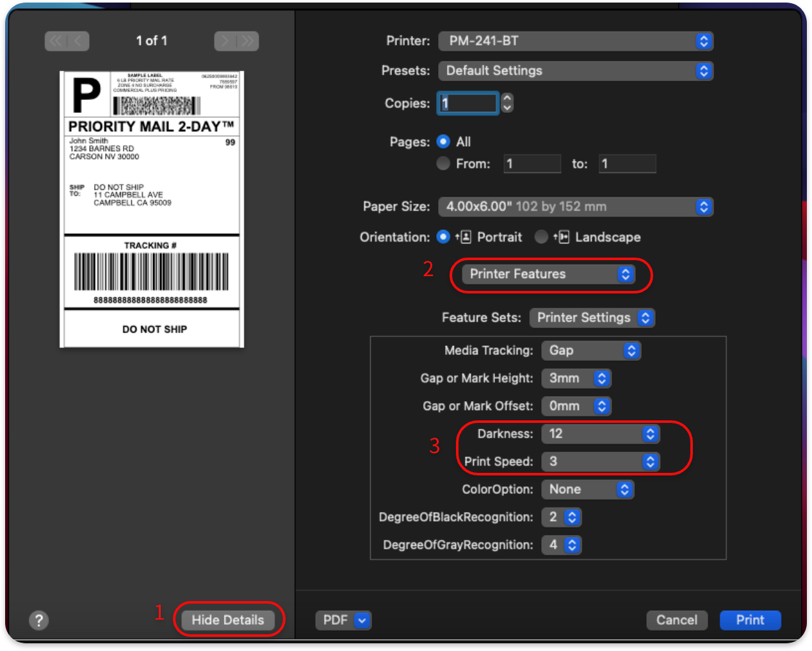Choose Landscape orientation radio button
This screenshot has height=651, width=812.
click(541, 237)
